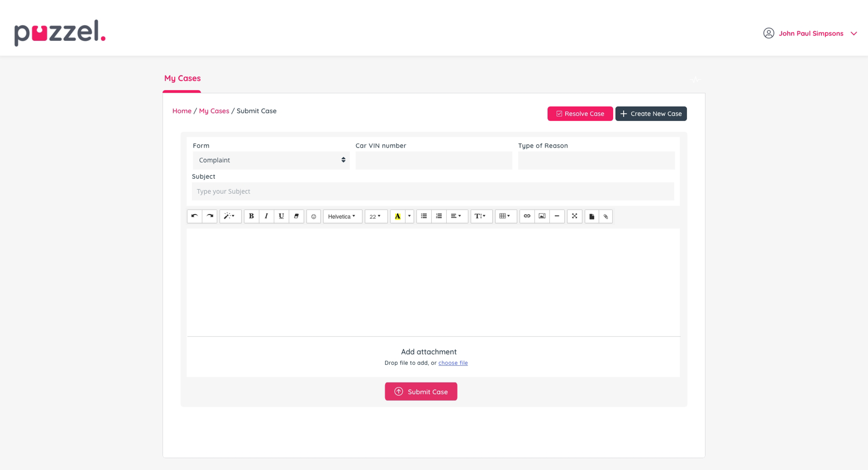Insert a link using chain icon
The width and height of the screenshot is (868, 470).
[x=527, y=216]
